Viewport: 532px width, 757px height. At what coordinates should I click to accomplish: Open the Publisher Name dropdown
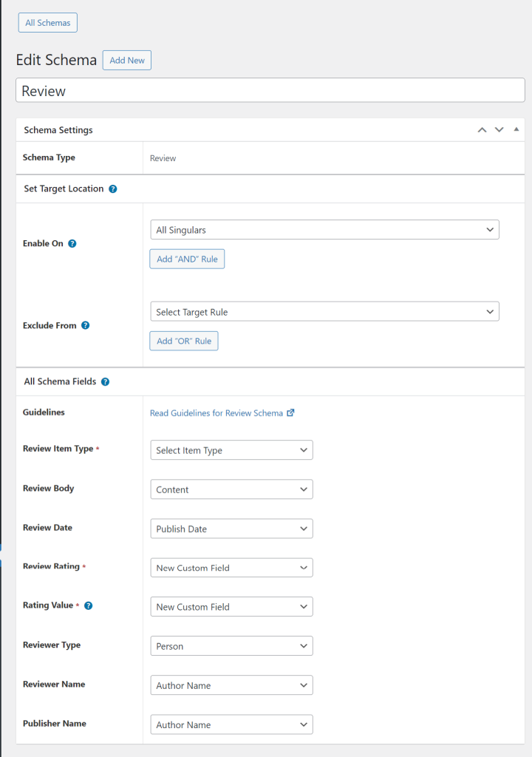231,724
